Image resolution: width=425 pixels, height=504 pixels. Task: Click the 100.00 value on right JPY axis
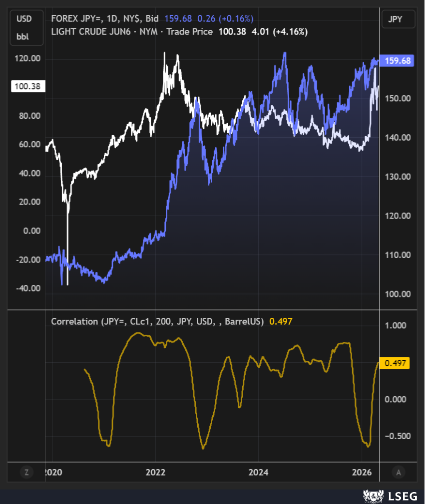point(398,294)
